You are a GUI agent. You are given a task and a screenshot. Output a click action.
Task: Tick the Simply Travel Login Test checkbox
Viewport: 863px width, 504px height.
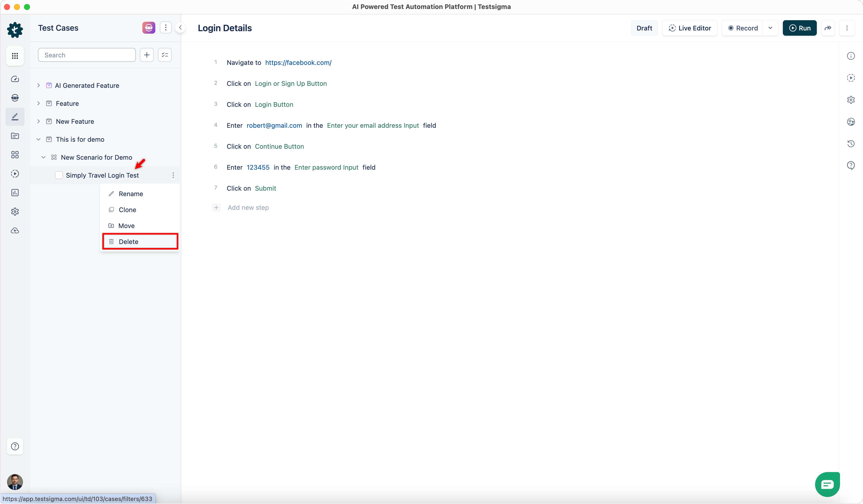tap(59, 175)
